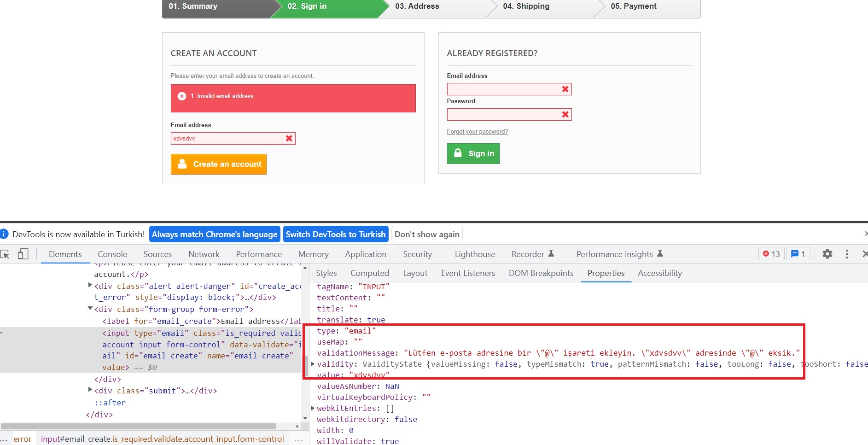Collapse the form-group form-error div

tap(90, 309)
